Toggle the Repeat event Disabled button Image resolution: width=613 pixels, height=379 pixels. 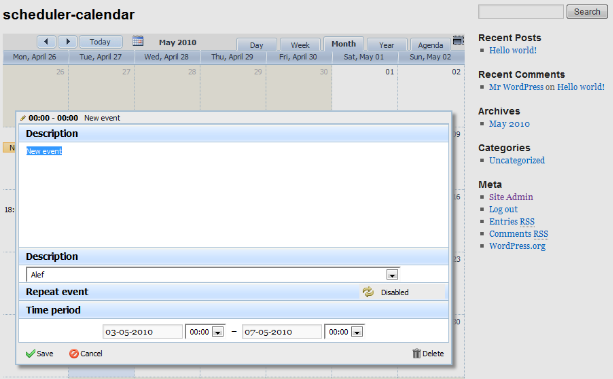click(x=402, y=292)
